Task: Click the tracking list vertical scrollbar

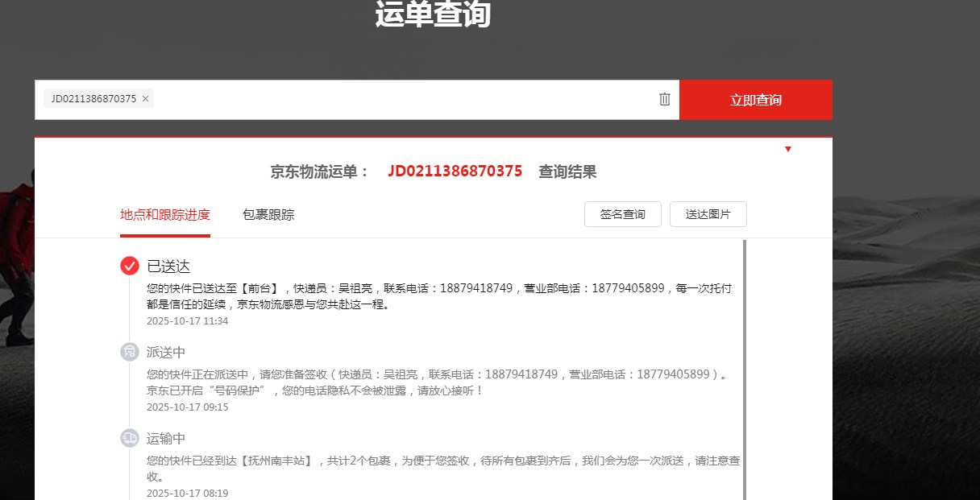Action: [x=744, y=362]
